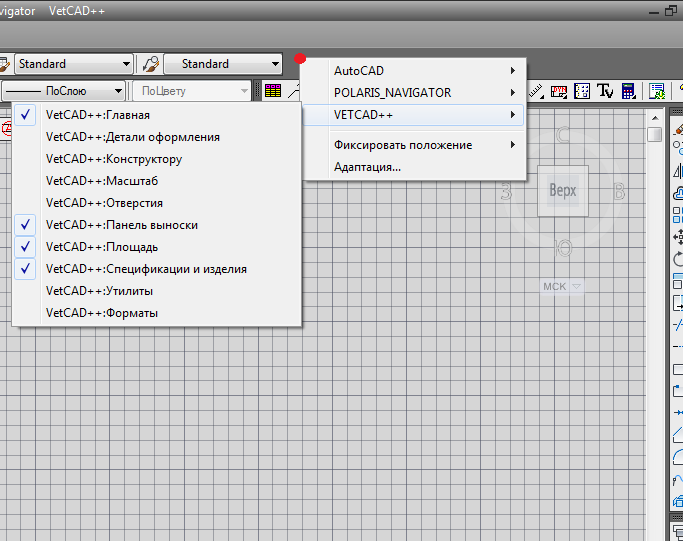Enable VetCAD++:Детали оформления toolbar
Viewport: 683px width, 541px height.
pos(157,137)
